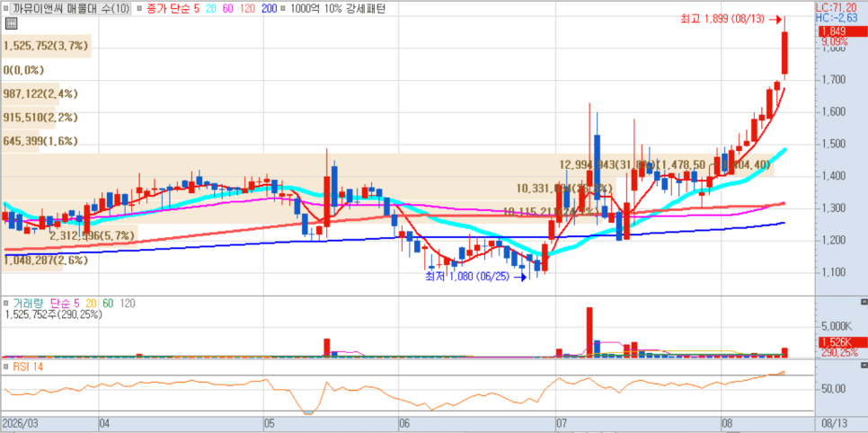Click the latest large red candlestick

pyautogui.click(x=784, y=53)
